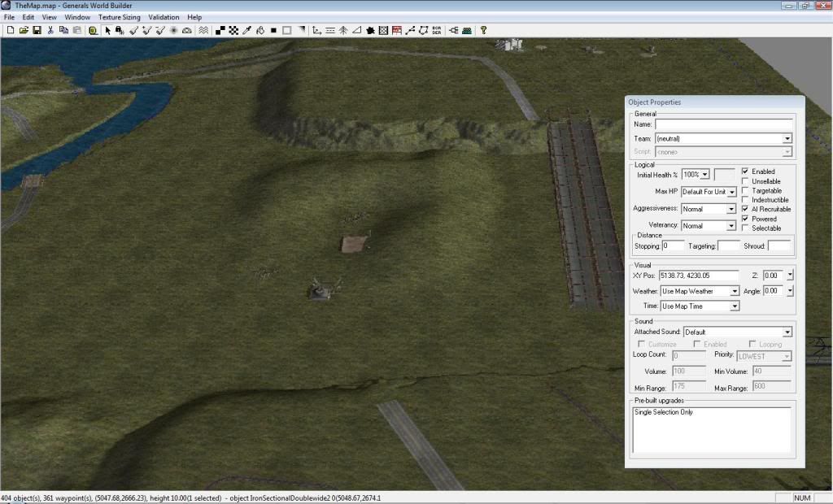Open the Team dropdown list
The height and width of the screenshot is (504, 833).
(x=787, y=139)
